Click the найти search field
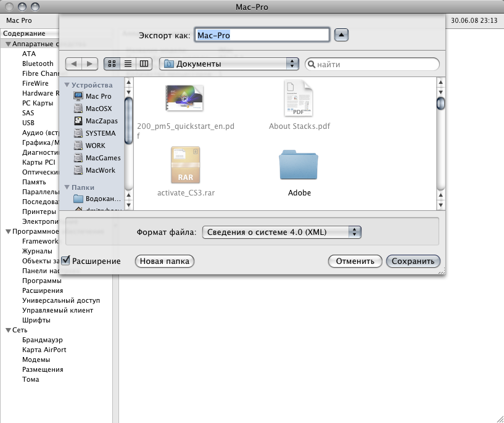The height and width of the screenshot is (423, 504). pyautogui.click(x=372, y=64)
